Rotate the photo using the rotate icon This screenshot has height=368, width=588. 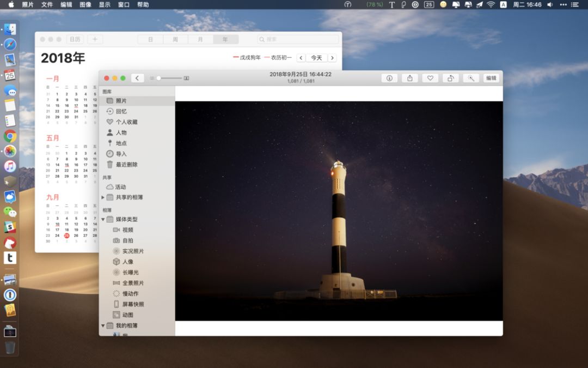[x=450, y=78]
